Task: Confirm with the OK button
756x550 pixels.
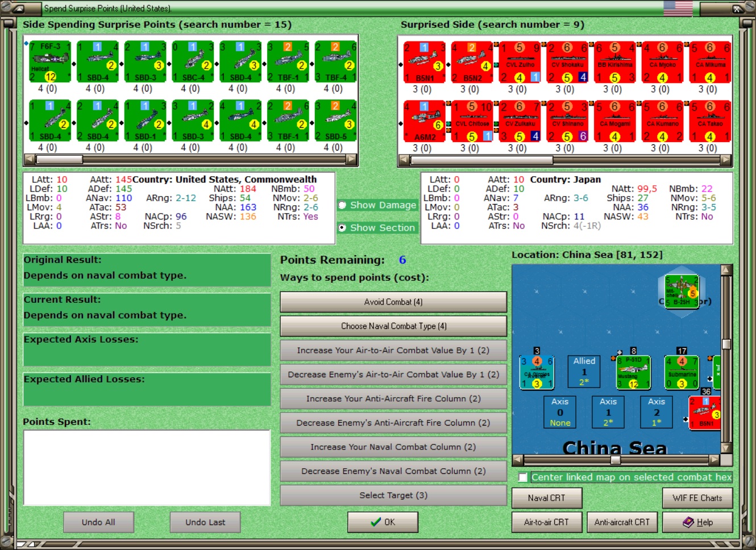Action: pos(383,522)
